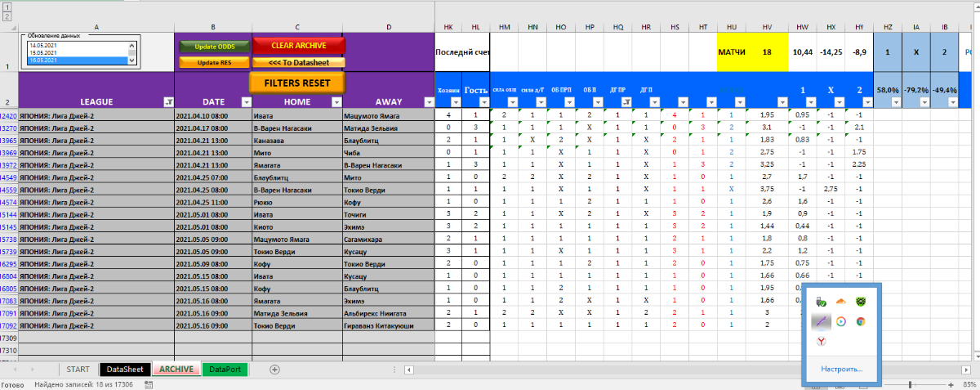Click the colorful play button tray icon

[x=840, y=321]
